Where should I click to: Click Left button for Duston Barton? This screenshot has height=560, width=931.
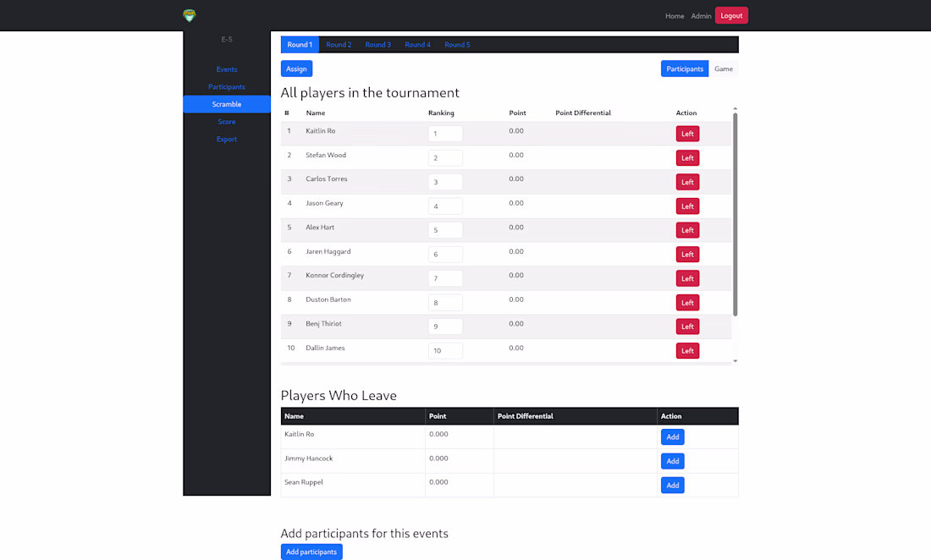(687, 303)
